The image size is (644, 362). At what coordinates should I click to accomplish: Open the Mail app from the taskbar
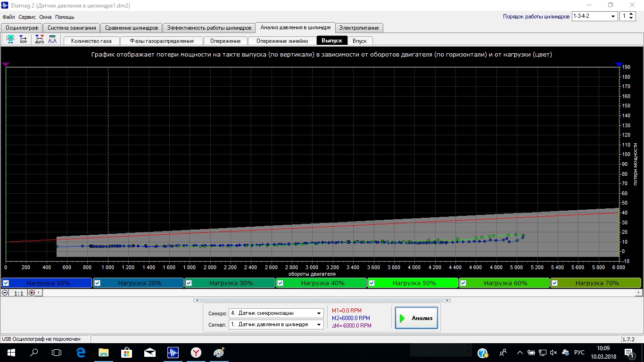point(149,352)
